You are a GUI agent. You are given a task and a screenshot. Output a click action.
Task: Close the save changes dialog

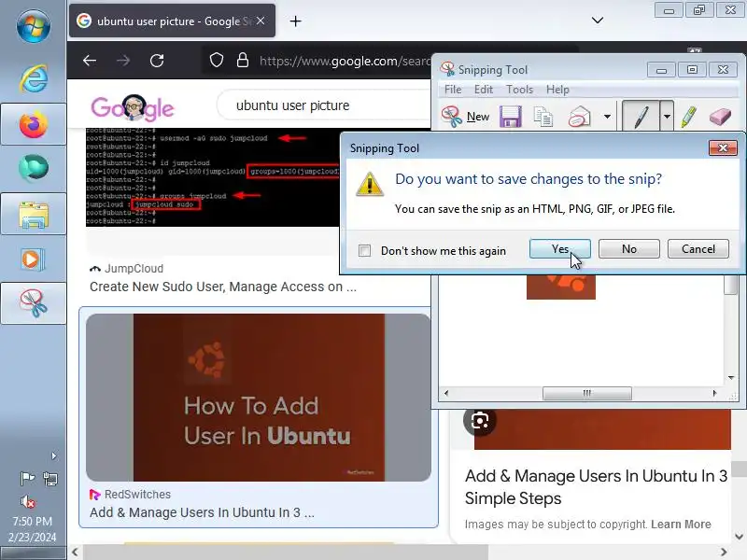(x=723, y=148)
